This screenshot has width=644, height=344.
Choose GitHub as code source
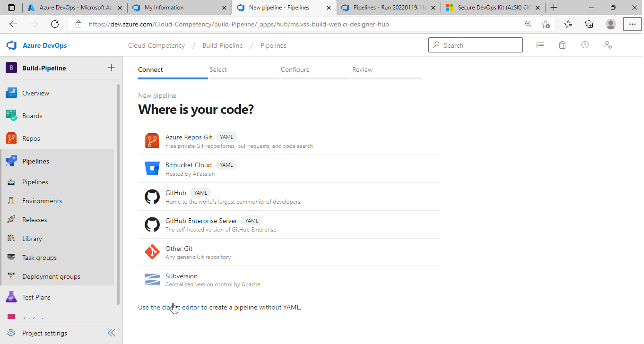point(289,197)
